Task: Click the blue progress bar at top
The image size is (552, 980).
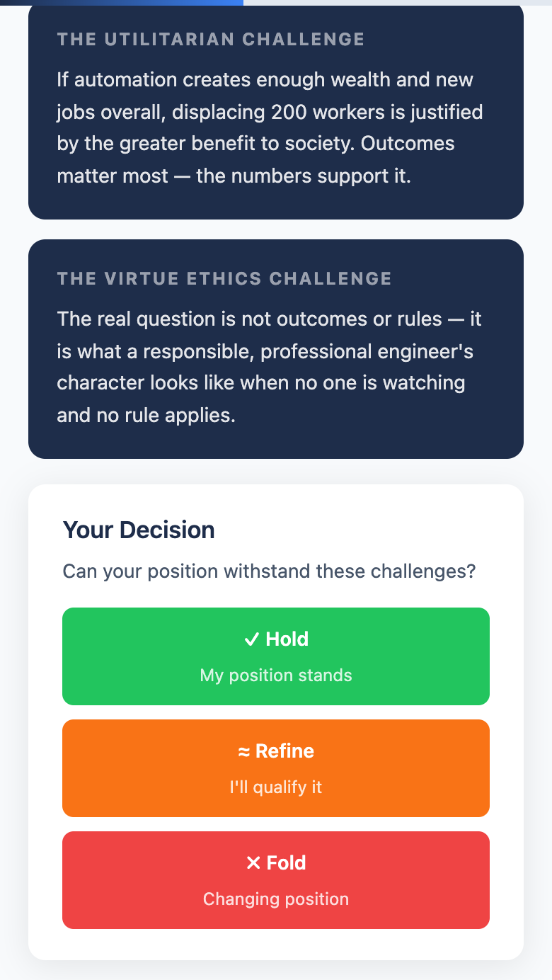Action: pyautogui.click(x=120, y=4)
